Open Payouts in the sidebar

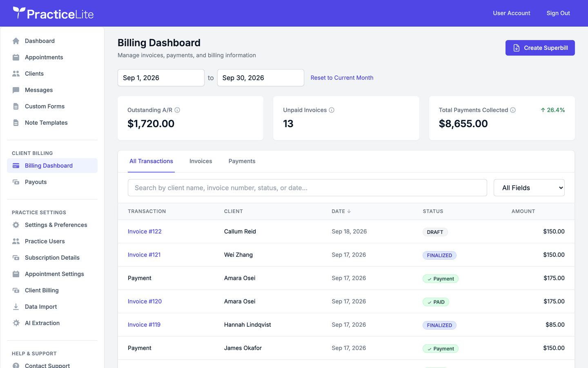point(52,182)
